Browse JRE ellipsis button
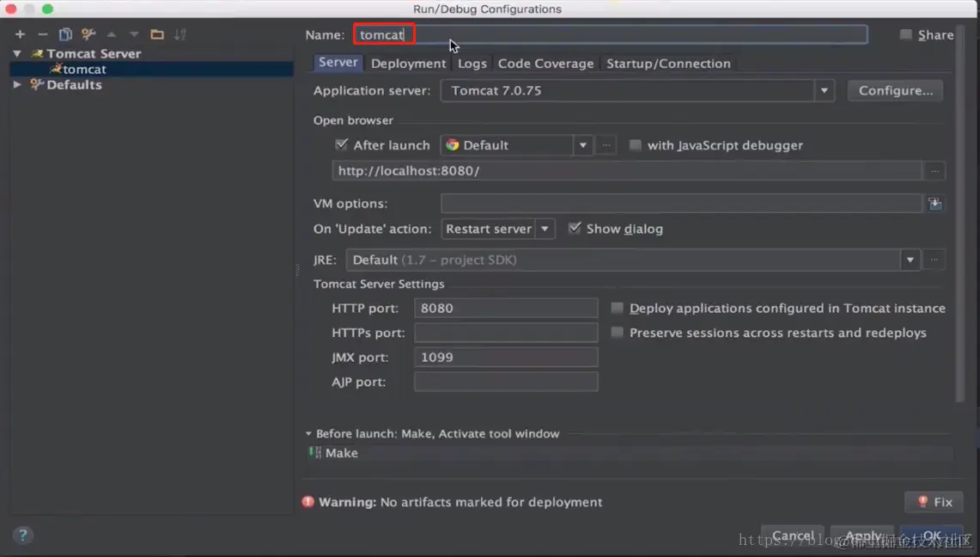Screen dimensions: 980x557 (934, 260)
